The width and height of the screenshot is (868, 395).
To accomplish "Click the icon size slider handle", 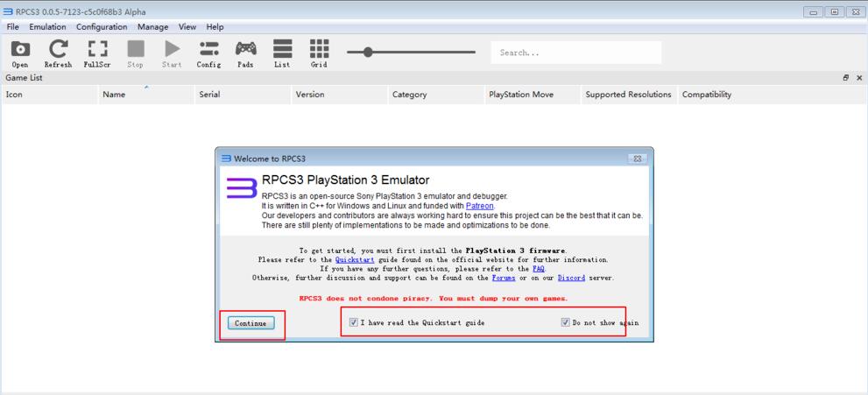I will click(x=368, y=53).
